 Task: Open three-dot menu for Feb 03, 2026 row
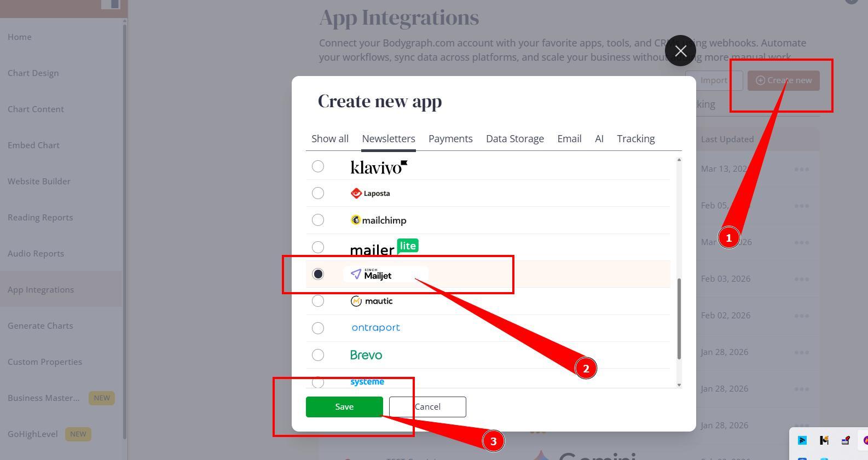(801, 279)
